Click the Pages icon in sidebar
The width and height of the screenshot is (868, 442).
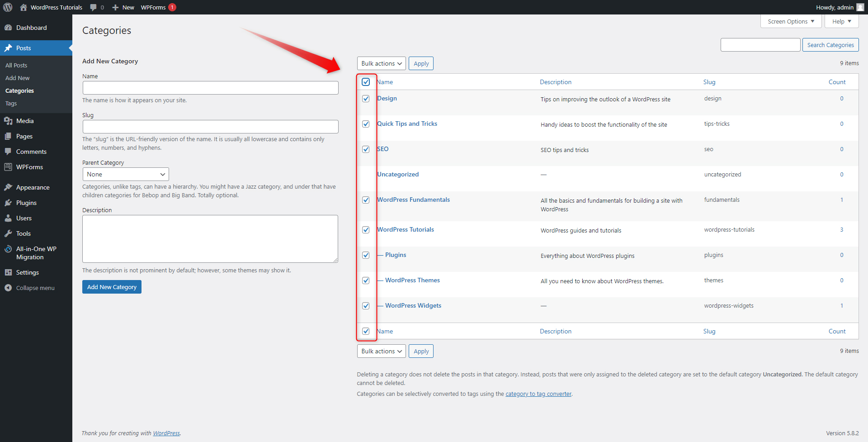point(8,136)
